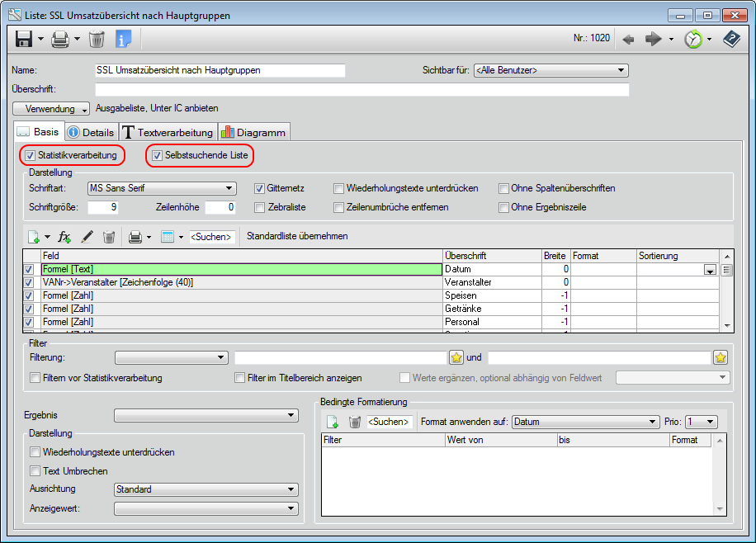Image resolution: width=756 pixels, height=543 pixels.
Task: Click the blue info icon
Action: click(x=124, y=39)
